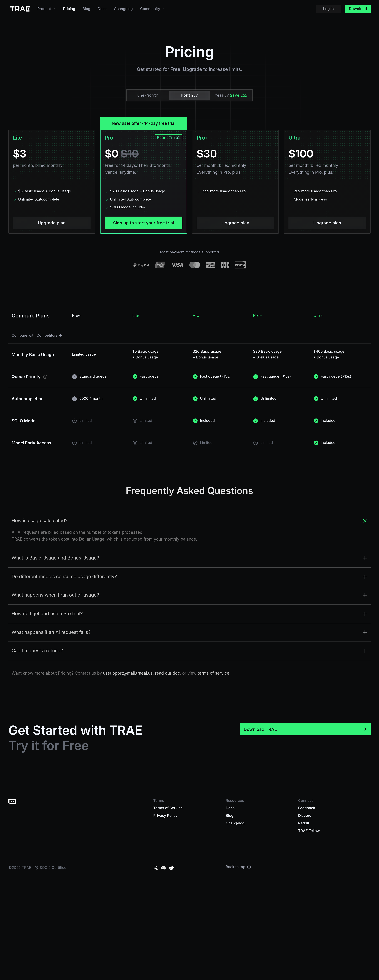The width and height of the screenshot is (379, 980).
Task: Click the PayPal payment icon
Action: click(141, 265)
